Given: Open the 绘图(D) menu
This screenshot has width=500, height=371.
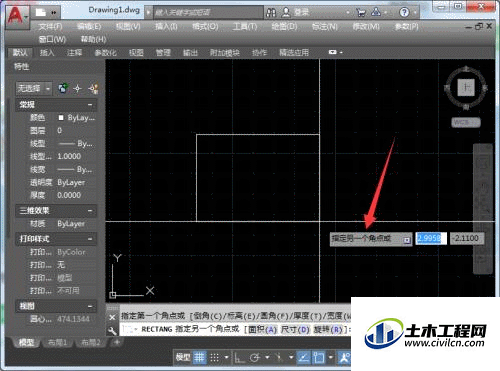Looking at the screenshot, I should [284, 27].
